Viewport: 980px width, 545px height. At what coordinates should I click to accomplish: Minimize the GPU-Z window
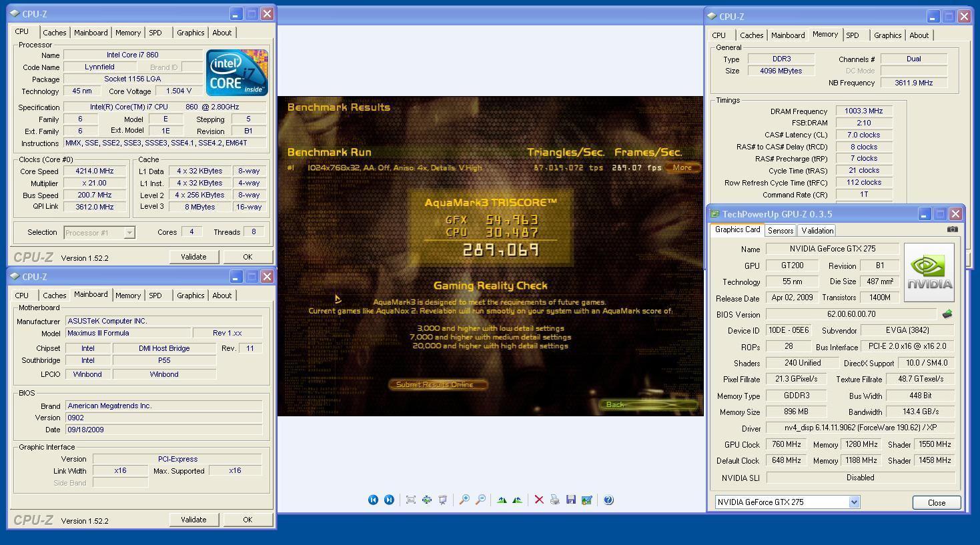924,214
